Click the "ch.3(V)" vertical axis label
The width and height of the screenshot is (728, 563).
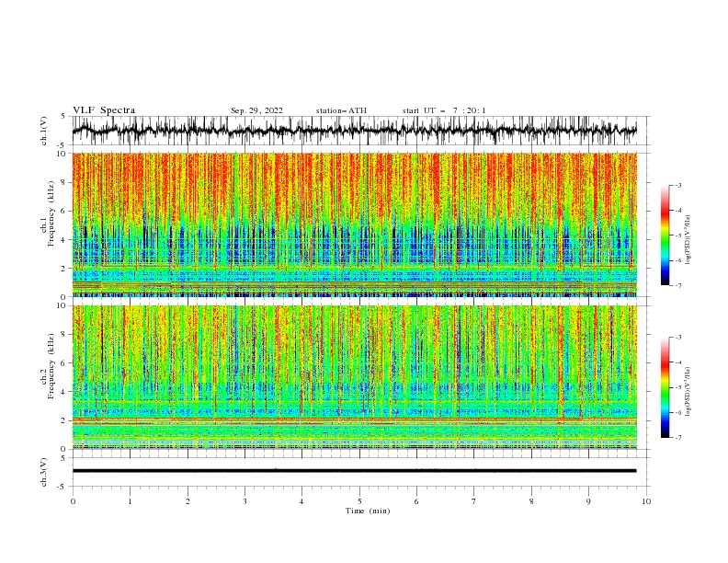[44, 472]
